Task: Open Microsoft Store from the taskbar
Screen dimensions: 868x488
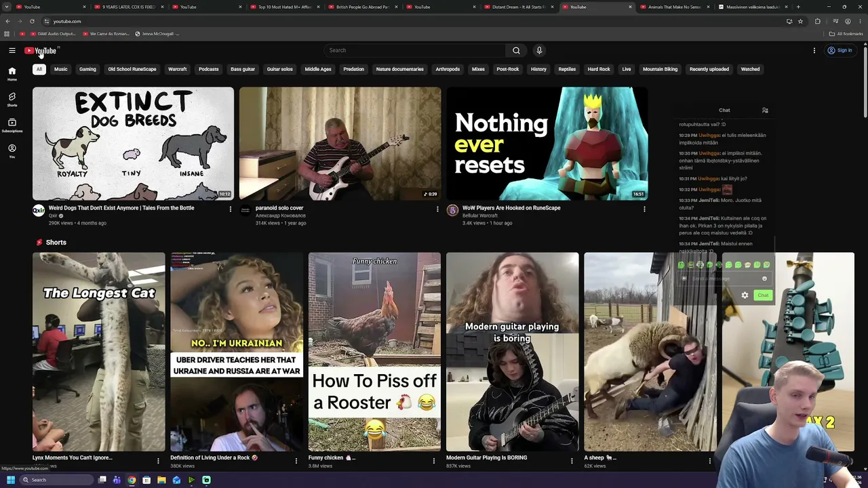Action: point(146,480)
